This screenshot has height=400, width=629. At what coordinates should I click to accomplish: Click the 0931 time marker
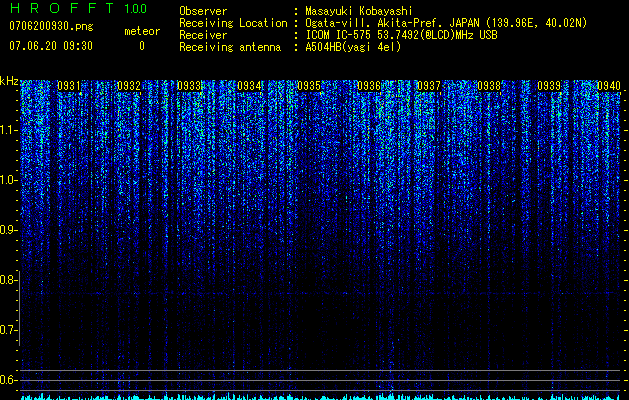[69, 86]
